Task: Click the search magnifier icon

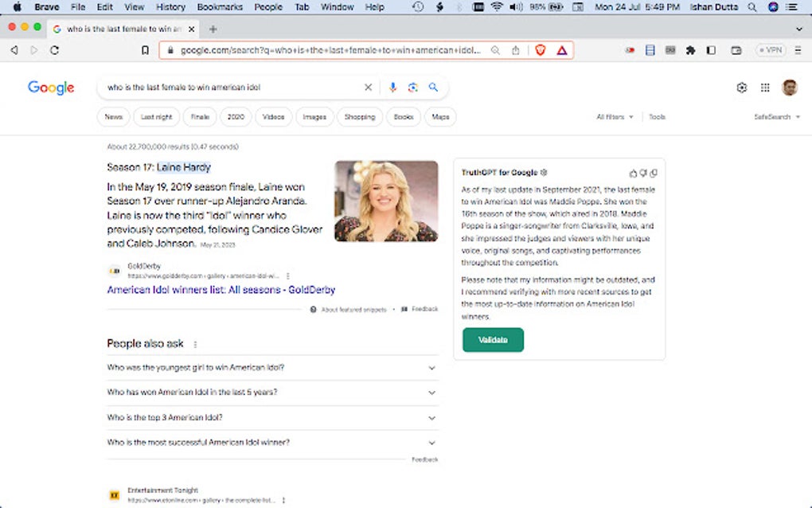Action: click(433, 87)
